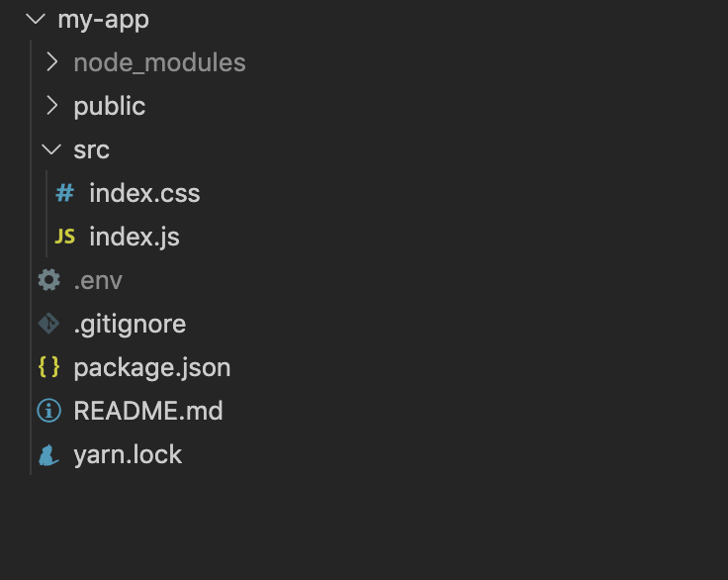
Task: Collapse the src folder chevron
Action: (52, 149)
